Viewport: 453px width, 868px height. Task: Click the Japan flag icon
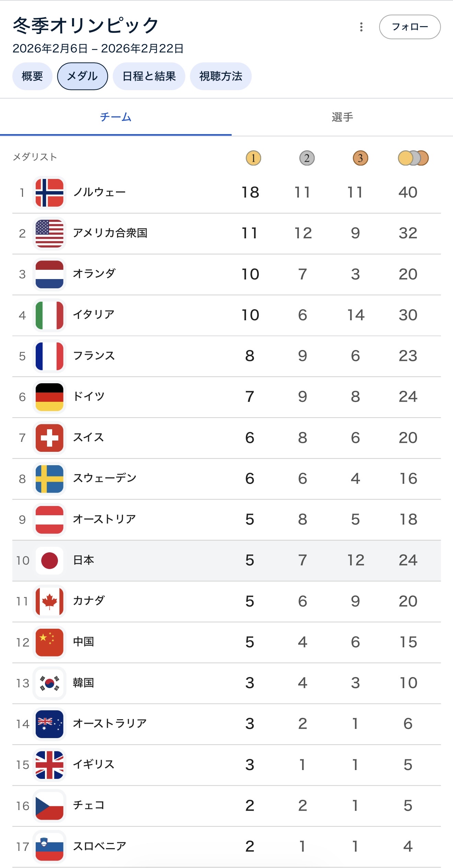click(49, 560)
